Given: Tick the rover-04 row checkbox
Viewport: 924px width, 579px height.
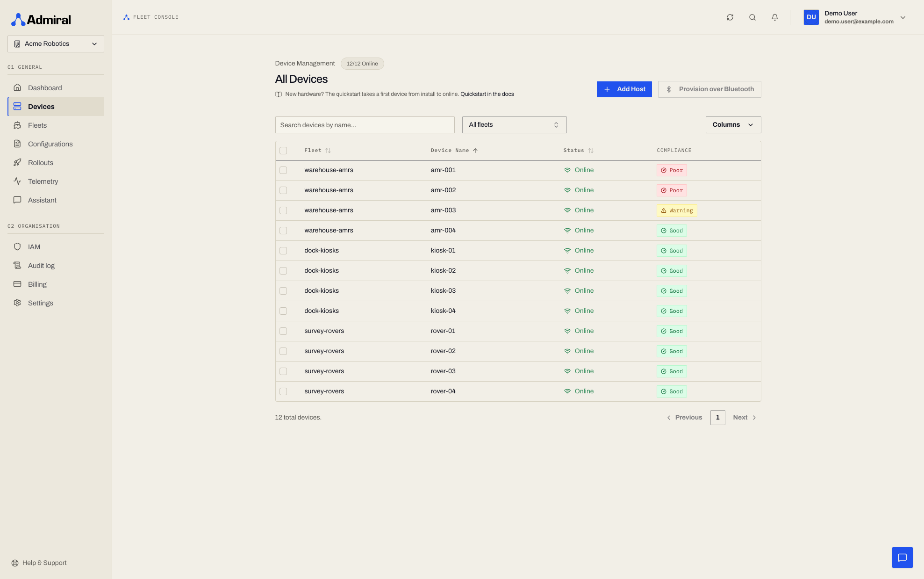Looking at the screenshot, I should pyautogui.click(x=283, y=391).
